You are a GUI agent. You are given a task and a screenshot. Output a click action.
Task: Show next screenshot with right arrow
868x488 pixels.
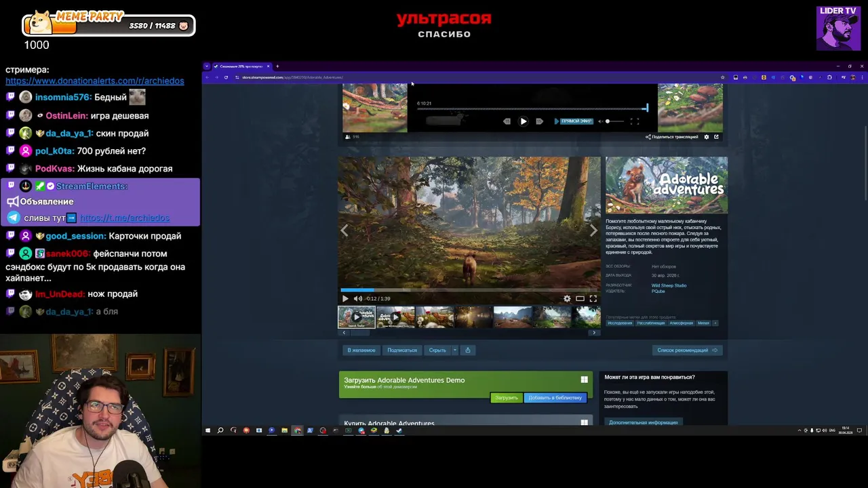(x=593, y=230)
